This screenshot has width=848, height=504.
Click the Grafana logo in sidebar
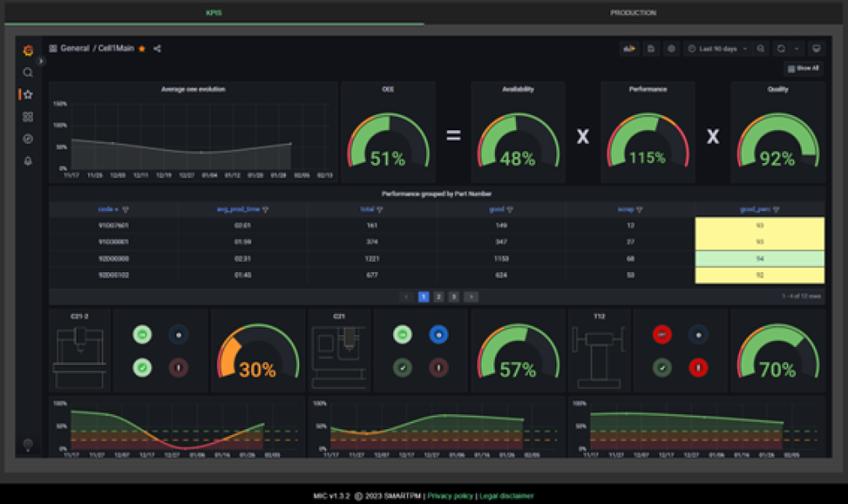[x=28, y=50]
